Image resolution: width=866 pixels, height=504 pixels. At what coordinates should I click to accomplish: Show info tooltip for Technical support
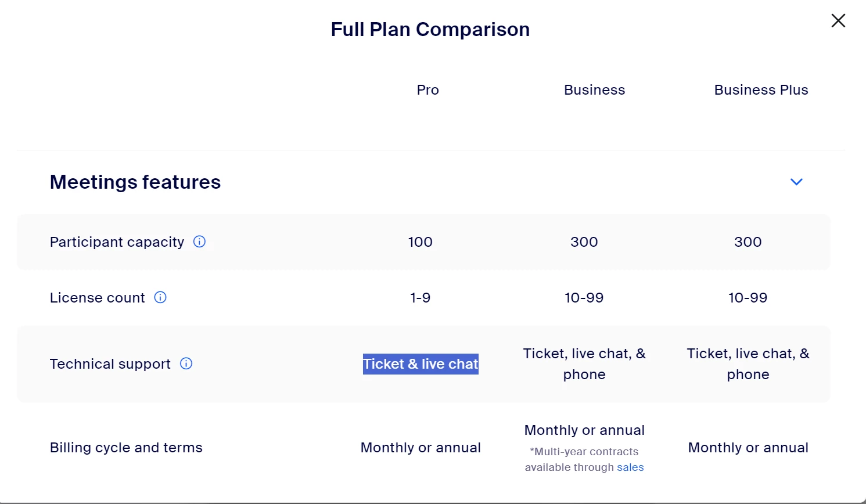[x=186, y=363]
